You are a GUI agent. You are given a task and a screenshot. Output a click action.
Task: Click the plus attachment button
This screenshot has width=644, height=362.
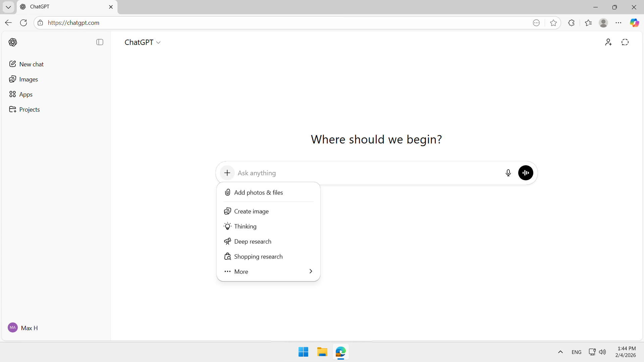[x=227, y=173]
